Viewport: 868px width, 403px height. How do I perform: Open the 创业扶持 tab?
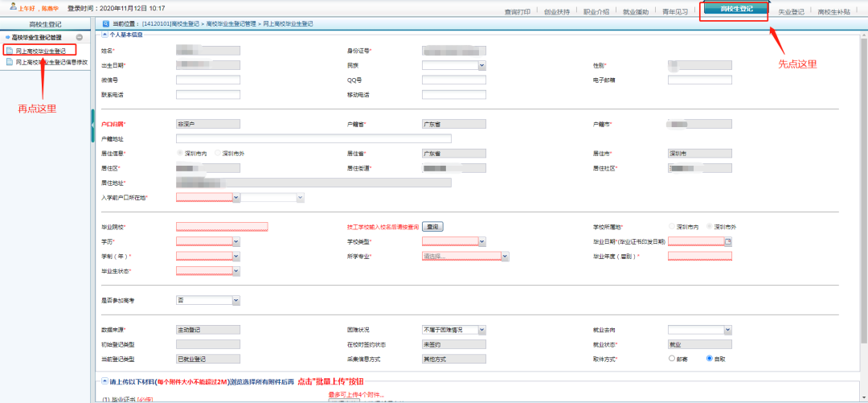tap(556, 11)
